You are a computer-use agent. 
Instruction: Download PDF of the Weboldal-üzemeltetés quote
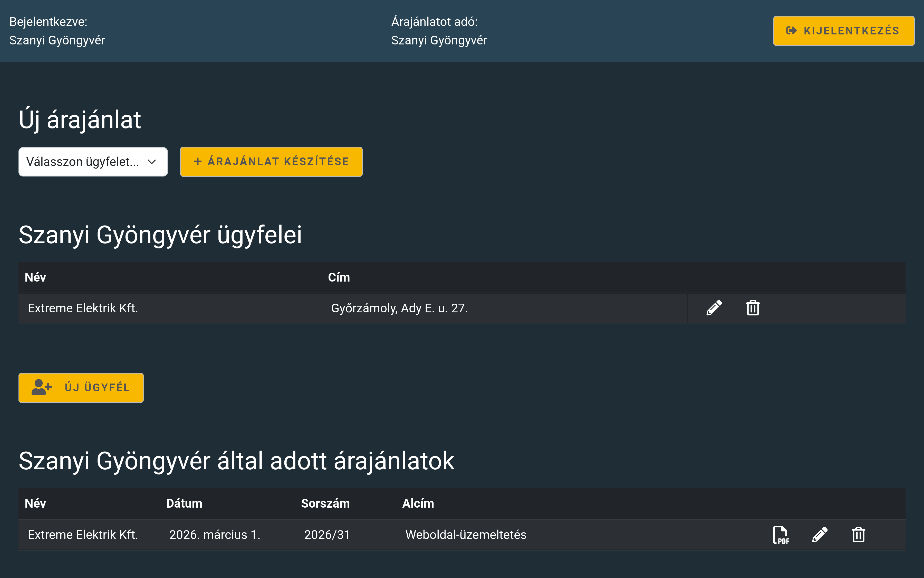point(781,534)
